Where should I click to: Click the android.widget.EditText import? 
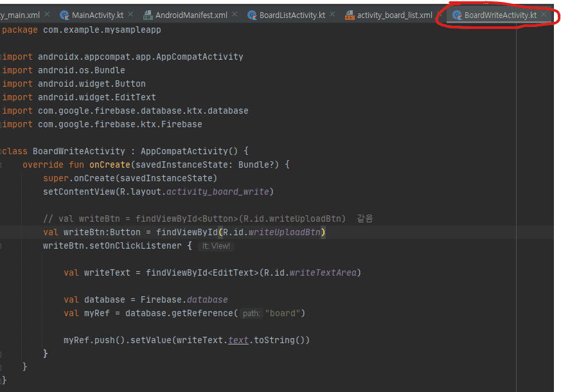tap(97, 97)
